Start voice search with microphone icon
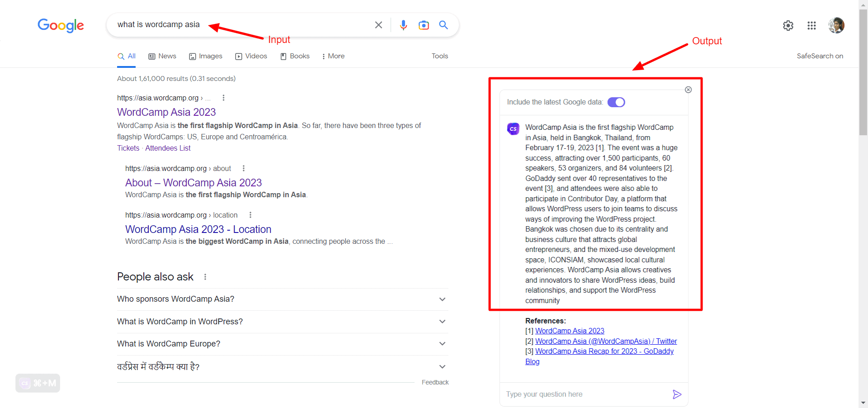 403,25
